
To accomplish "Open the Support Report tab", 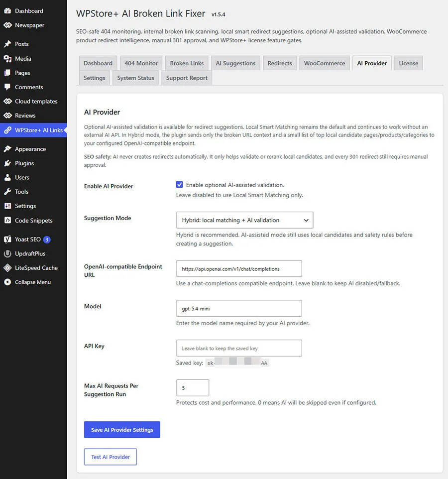I will pos(187,78).
